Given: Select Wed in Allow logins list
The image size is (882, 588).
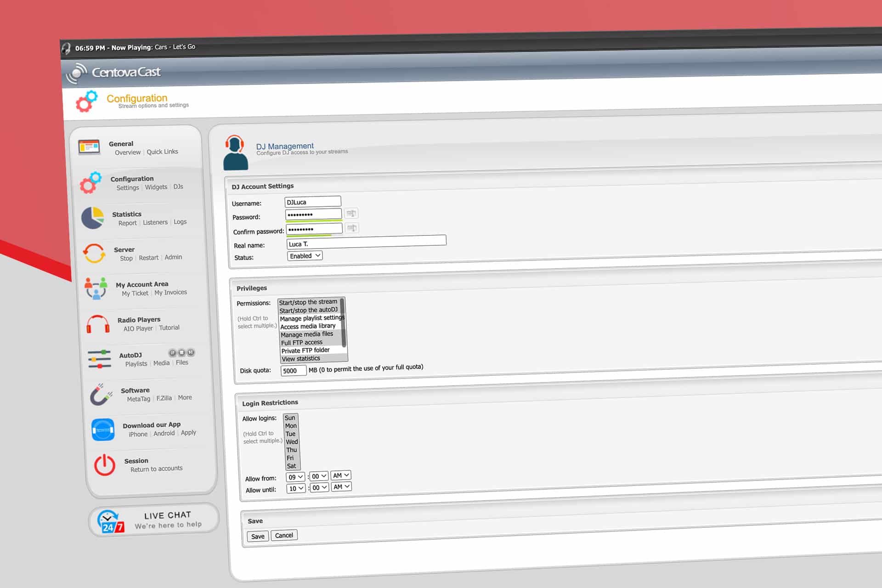Looking at the screenshot, I should click(x=292, y=442).
